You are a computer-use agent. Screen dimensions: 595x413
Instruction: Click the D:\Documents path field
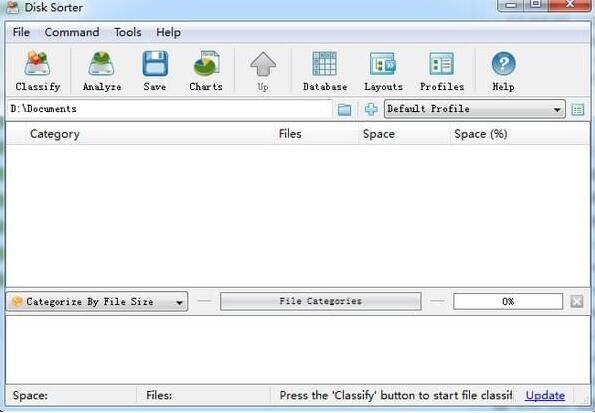click(x=169, y=109)
